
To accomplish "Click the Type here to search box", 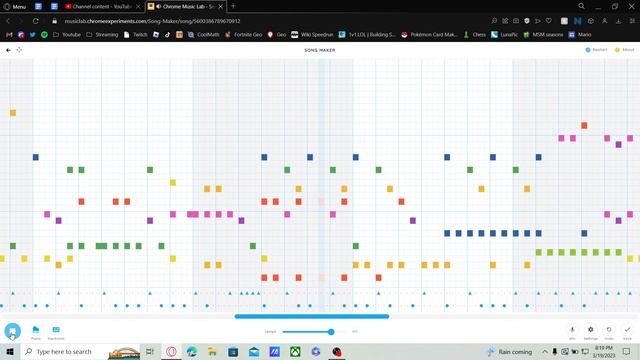I will (x=80, y=351).
